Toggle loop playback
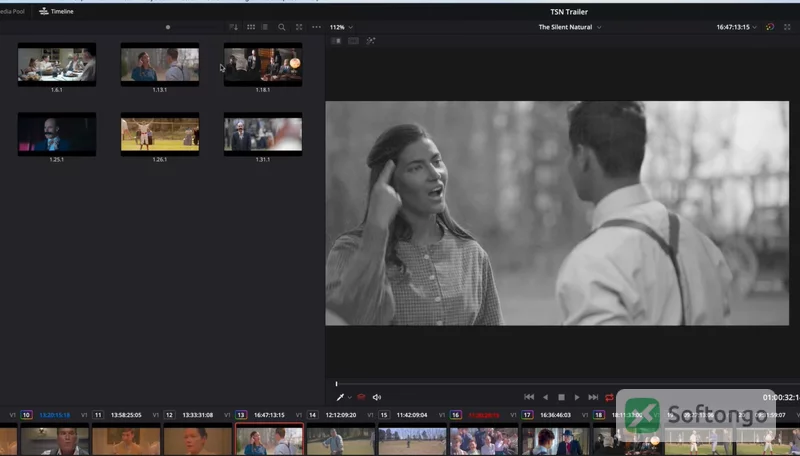The width and height of the screenshot is (800, 456). pos(609,397)
